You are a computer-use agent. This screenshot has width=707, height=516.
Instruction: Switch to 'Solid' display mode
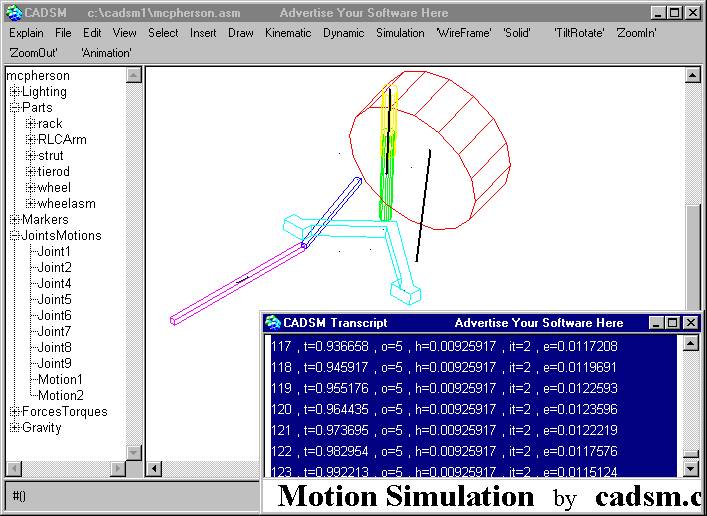(517, 33)
